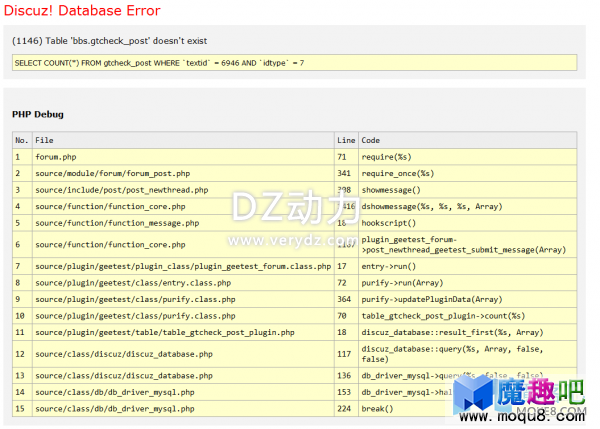This screenshot has width=600, height=429.
Task: Click the 'Line' column header
Action: pos(346,140)
